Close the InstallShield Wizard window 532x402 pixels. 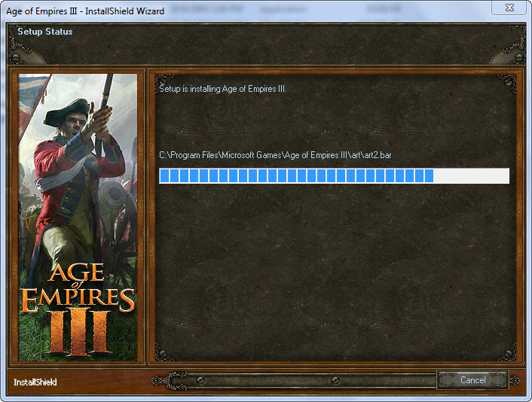[509, 8]
